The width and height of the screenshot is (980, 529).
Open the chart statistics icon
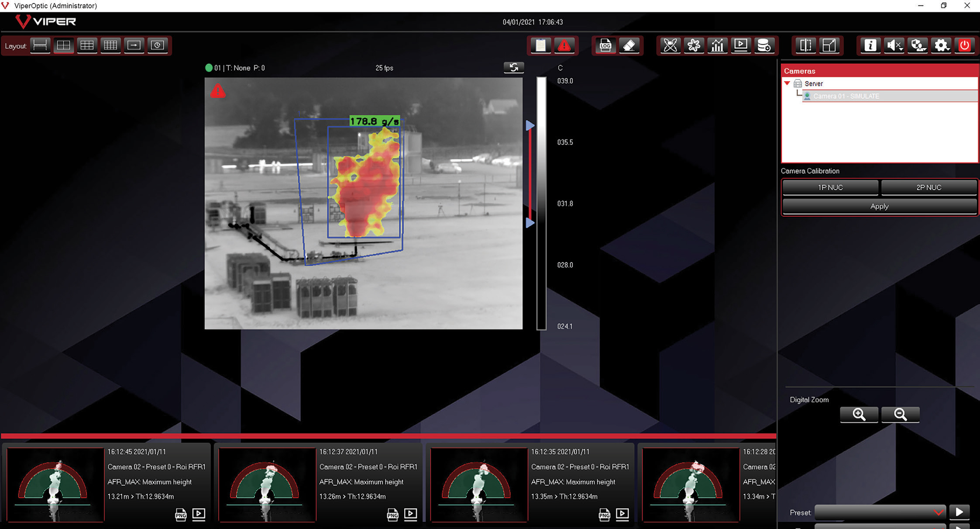pos(717,45)
